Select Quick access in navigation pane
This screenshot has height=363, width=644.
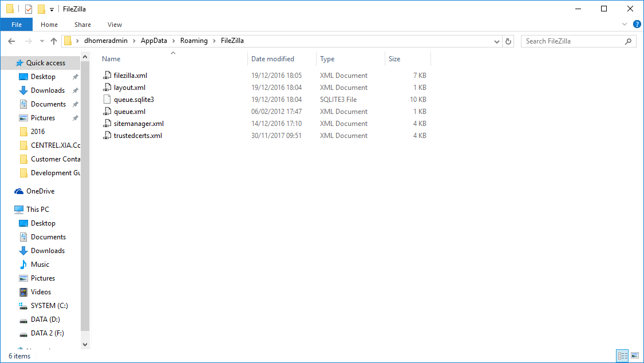40,63
